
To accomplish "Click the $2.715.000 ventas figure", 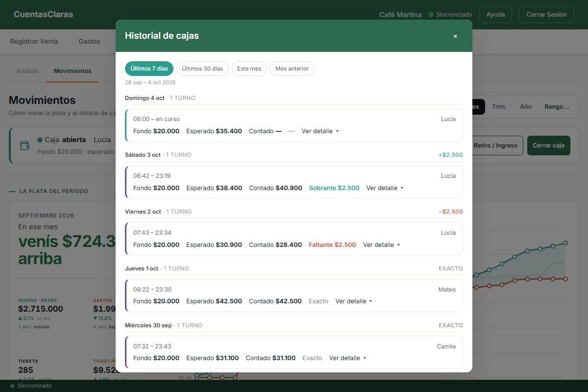I will click(x=41, y=309).
